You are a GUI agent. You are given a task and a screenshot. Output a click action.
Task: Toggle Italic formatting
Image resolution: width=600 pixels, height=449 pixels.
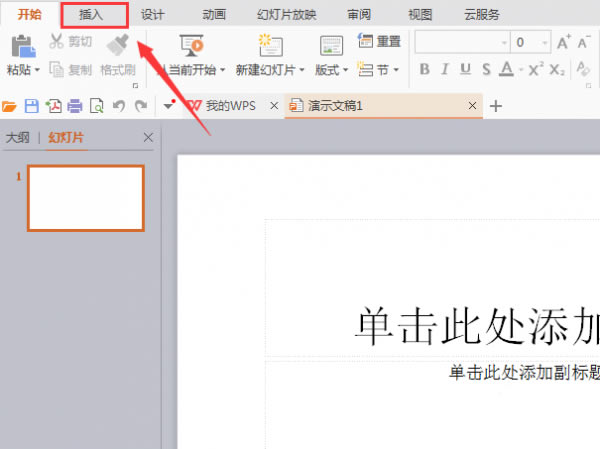(x=445, y=69)
